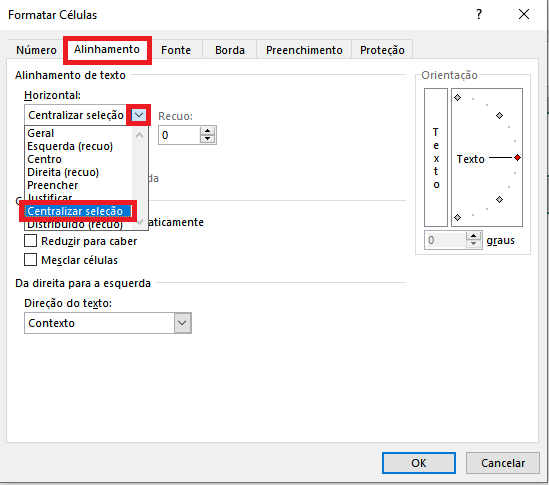Confirm with the OK button
549x485 pixels.
pos(419,463)
